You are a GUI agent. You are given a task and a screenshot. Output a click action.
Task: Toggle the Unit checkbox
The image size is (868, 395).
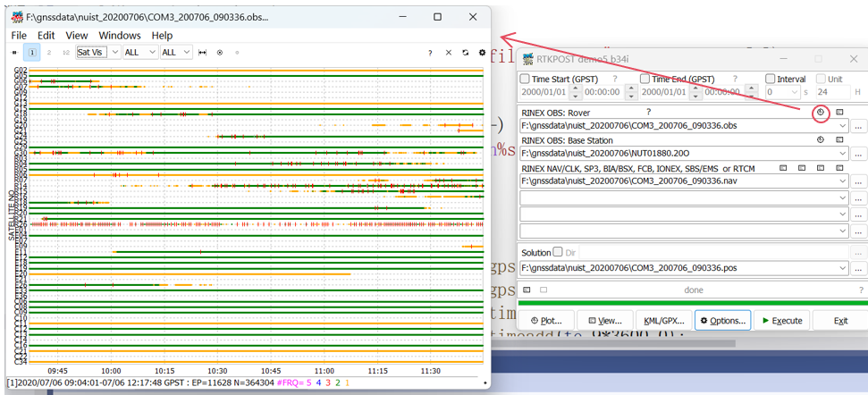click(821, 80)
